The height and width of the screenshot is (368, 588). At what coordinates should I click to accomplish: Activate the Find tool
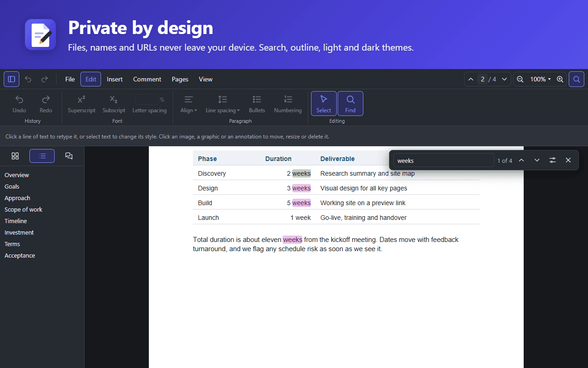pyautogui.click(x=351, y=103)
